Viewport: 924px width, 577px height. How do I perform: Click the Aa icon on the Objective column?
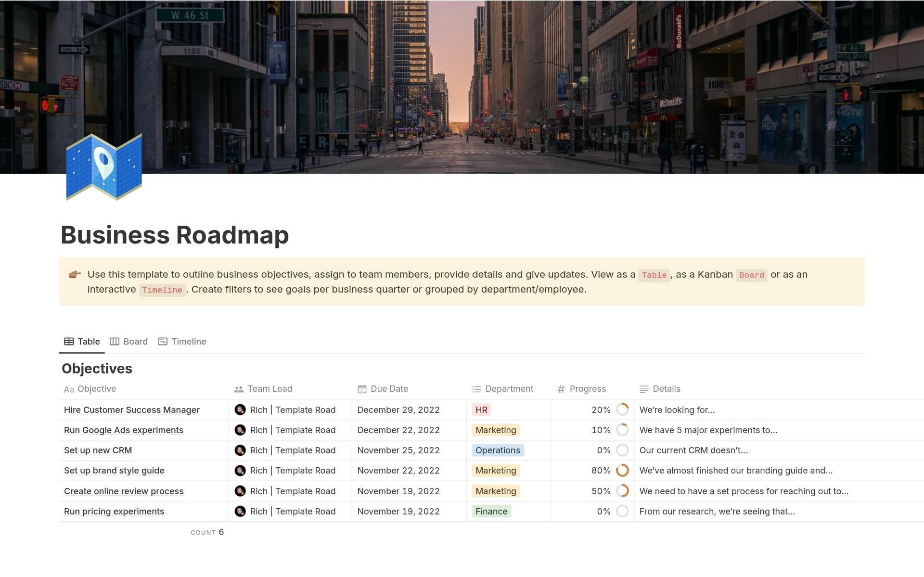69,389
